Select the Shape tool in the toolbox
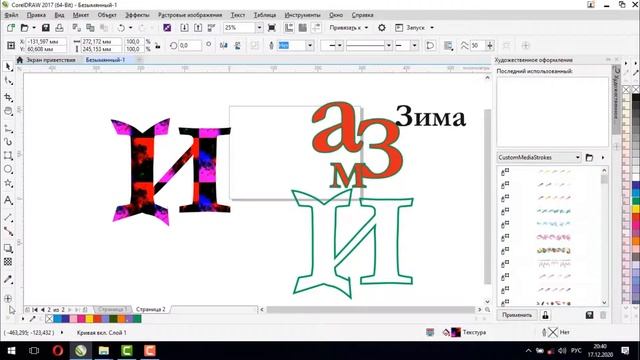The width and height of the screenshot is (640, 360). point(9,82)
